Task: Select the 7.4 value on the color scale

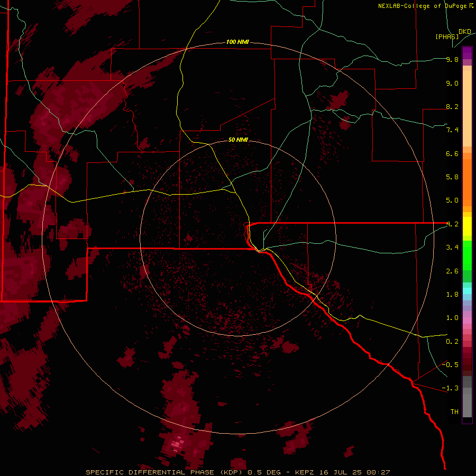Action: 452,130
